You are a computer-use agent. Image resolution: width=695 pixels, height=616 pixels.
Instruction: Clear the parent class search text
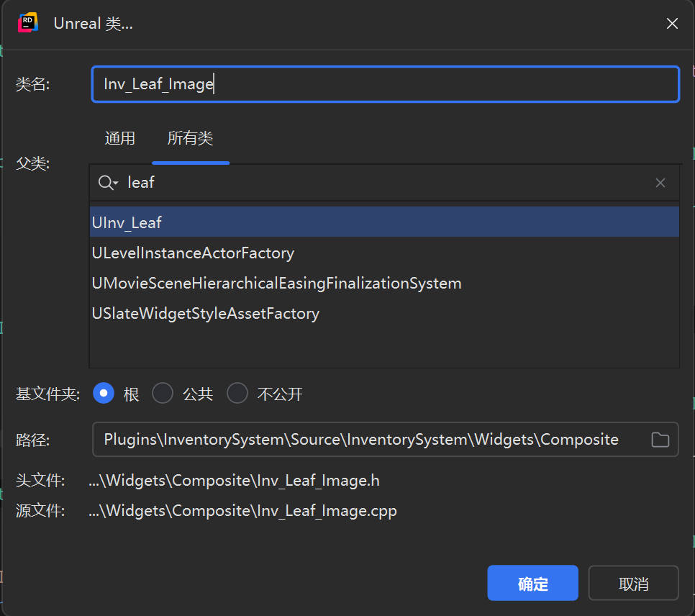coord(660,183)
